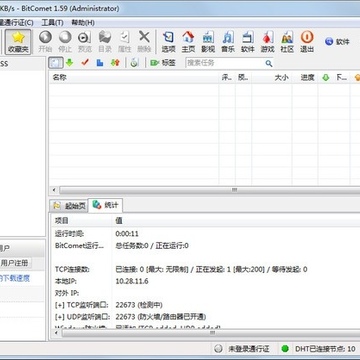Click the magnifier search icon
The height and width of the screenshot is (360, 360).
(x=269, y=63)
